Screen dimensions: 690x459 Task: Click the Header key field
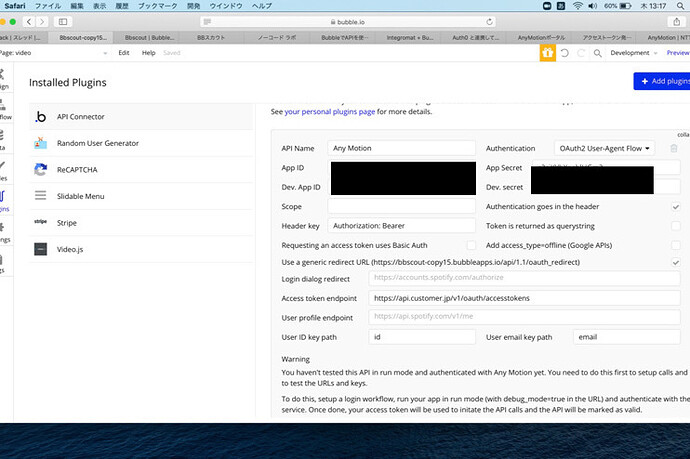401,226
